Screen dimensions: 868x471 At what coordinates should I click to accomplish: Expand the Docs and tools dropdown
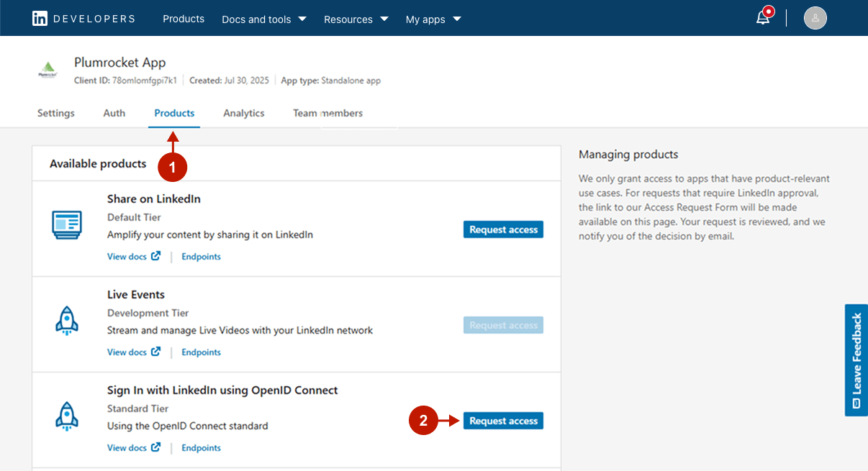coord(263,19)
